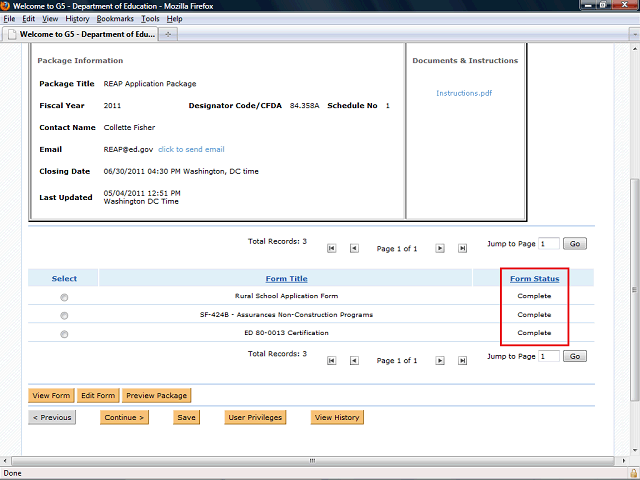Switch to the Welcome to G5 tab
Screen dimensions: 640x480
point(80,34)
